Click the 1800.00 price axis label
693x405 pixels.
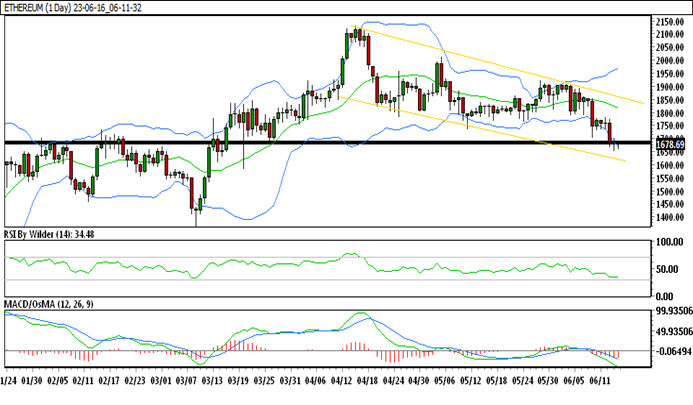[x=670, y=114]
